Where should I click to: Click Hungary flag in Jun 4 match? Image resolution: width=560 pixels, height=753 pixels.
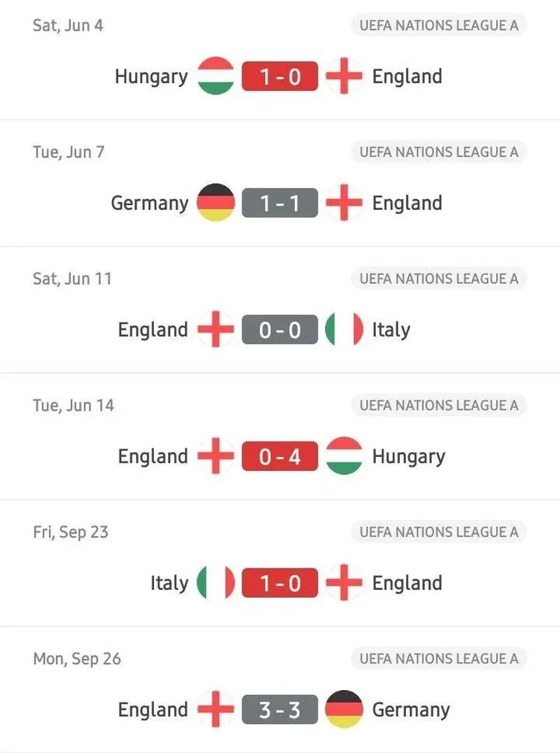(216, 76)
